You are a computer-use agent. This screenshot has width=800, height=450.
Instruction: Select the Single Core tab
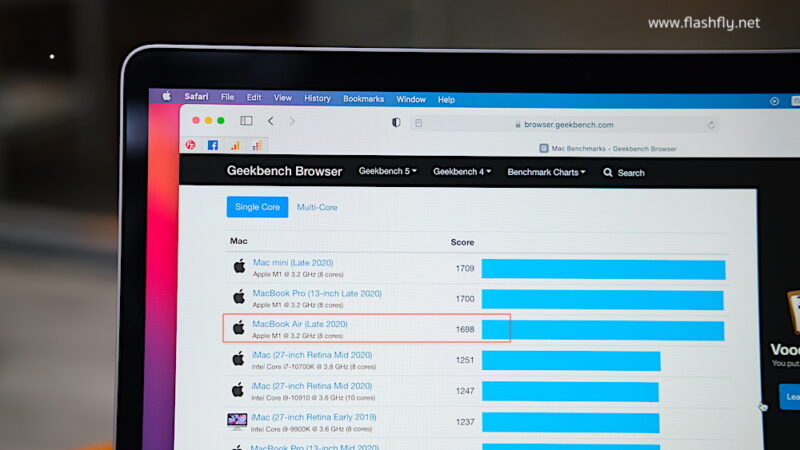tap(257, 207)
